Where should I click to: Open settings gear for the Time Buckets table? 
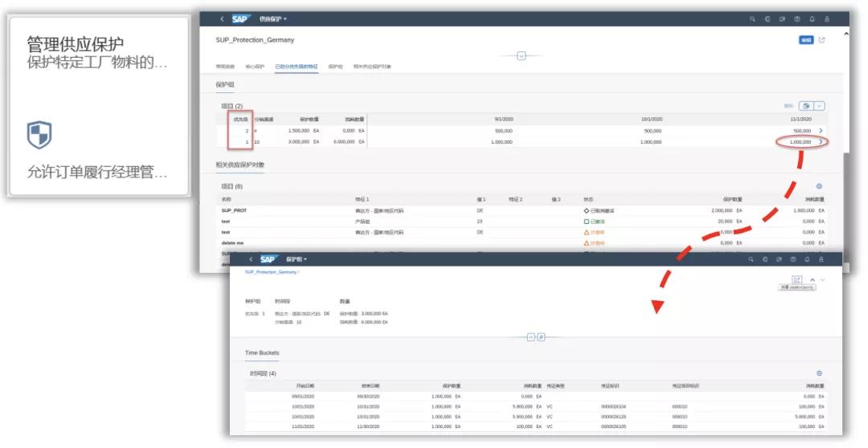tap(819, 373)
